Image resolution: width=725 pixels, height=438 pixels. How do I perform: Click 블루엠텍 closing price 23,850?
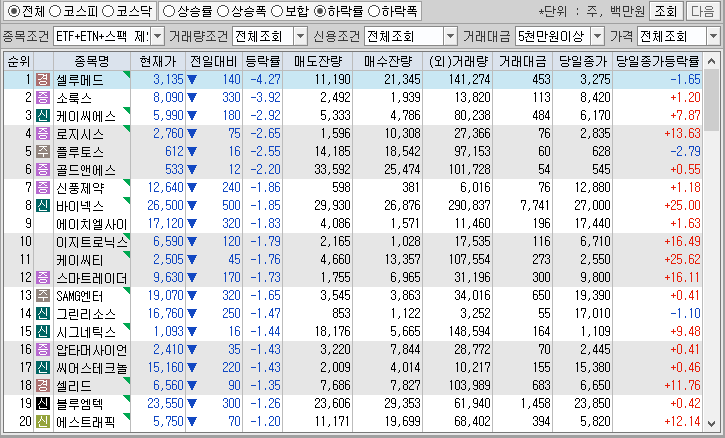592,404
